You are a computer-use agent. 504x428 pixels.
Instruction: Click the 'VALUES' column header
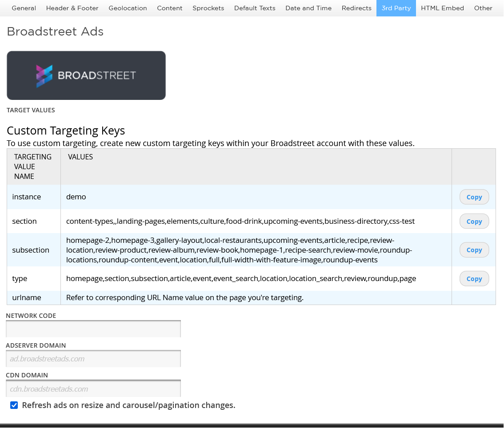(80, 157)
